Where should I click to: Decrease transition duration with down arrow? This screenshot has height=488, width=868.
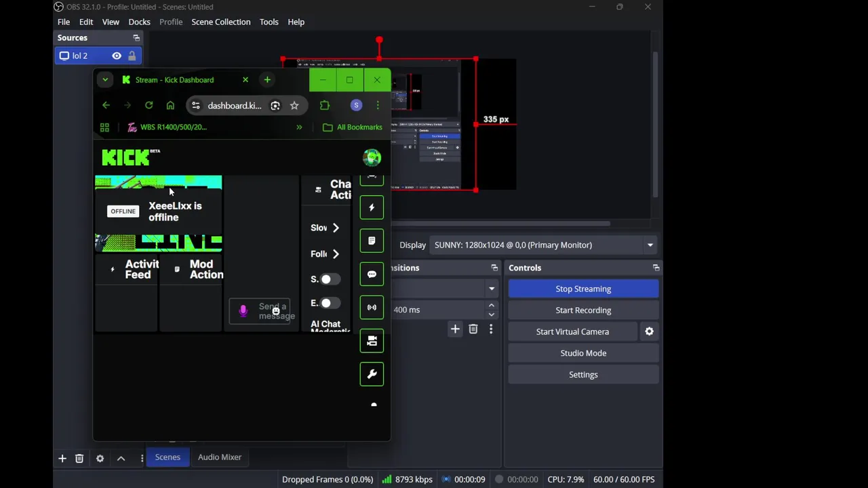point(492,314)
